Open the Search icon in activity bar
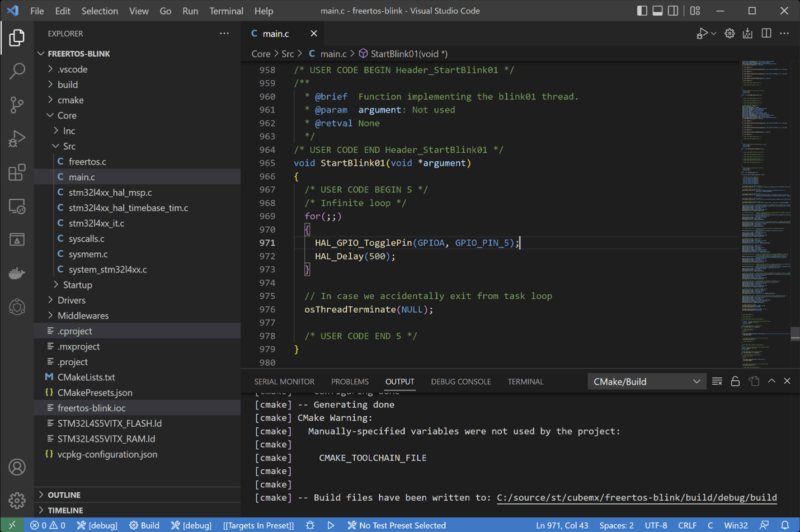The image size is (800, 532). [17, 72]
